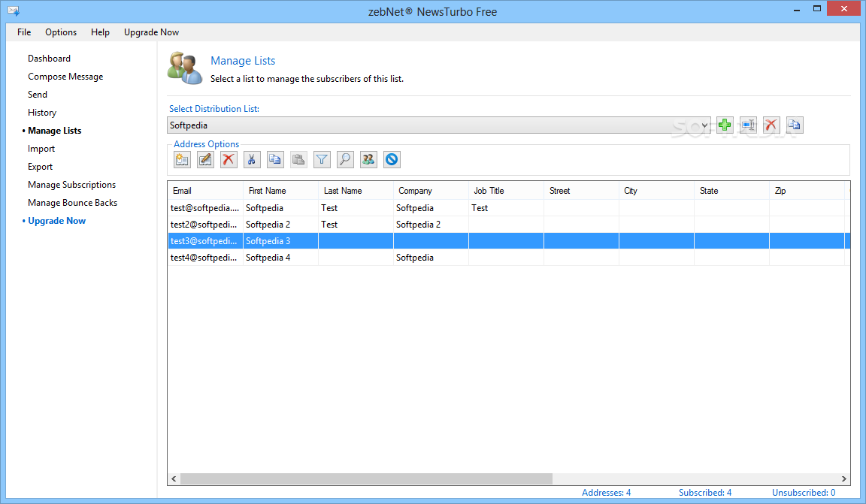The height and width of the screenshot is (504, 866).
Task: Click the 'Test' job title cell
Action: pyautogui.click(x=506, y=208)
